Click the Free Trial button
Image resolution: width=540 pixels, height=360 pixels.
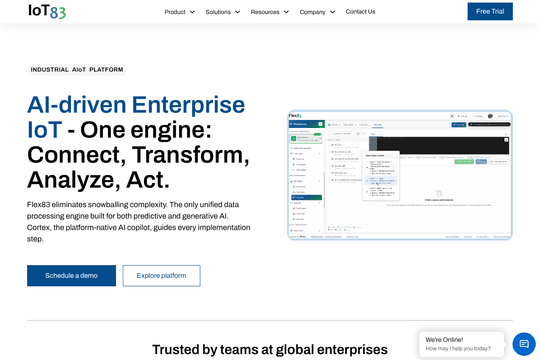pos(490,11)
